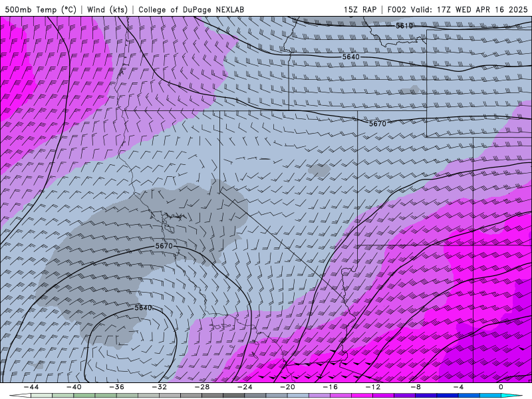Click the 5670 label on the curved trough contour
532x399 pixels.
point(164,245)
